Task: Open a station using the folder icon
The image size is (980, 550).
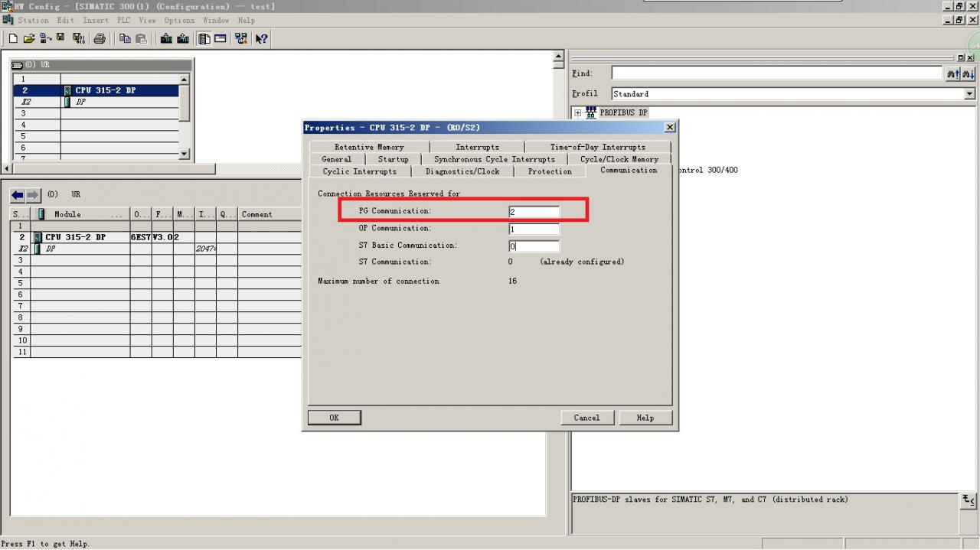Action: (29, 38)
